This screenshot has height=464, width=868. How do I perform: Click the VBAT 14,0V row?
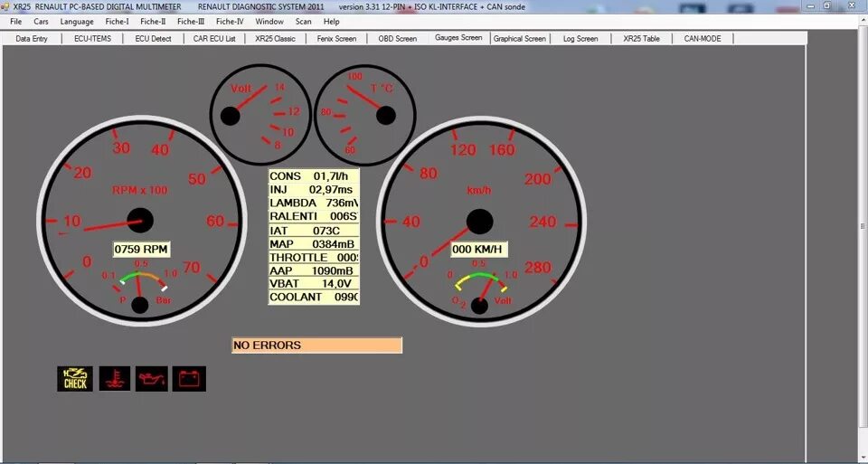(x=314, y=283)
